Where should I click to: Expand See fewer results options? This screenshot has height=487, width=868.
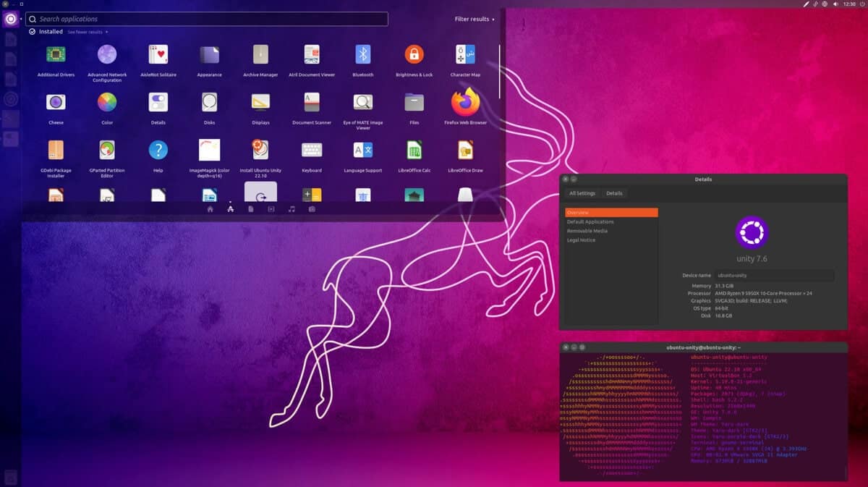tap(84, 32)
